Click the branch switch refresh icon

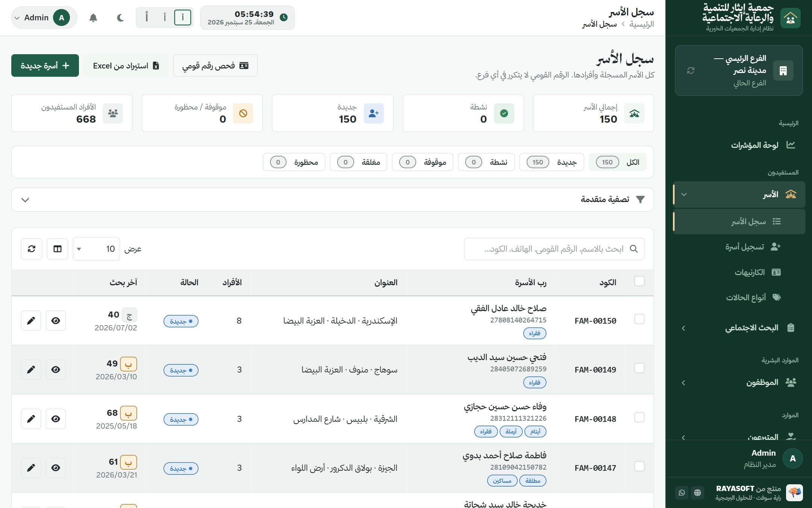pos(691,70)
